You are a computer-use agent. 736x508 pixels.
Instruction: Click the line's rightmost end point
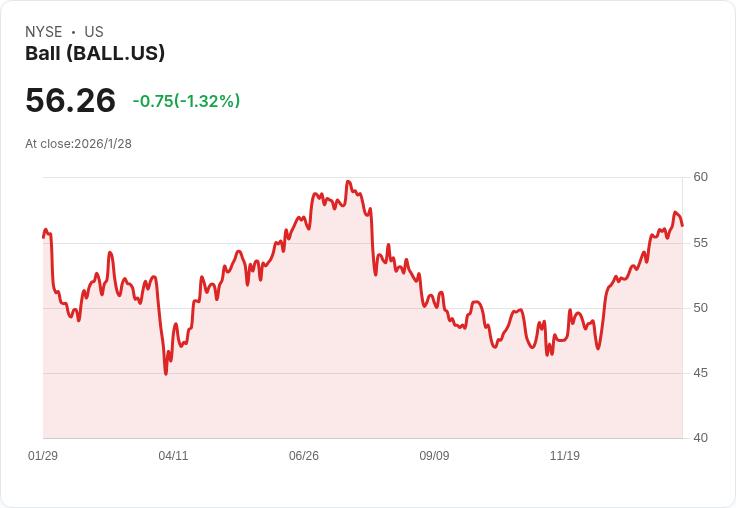pyautogui.click(x=682, y=226)
